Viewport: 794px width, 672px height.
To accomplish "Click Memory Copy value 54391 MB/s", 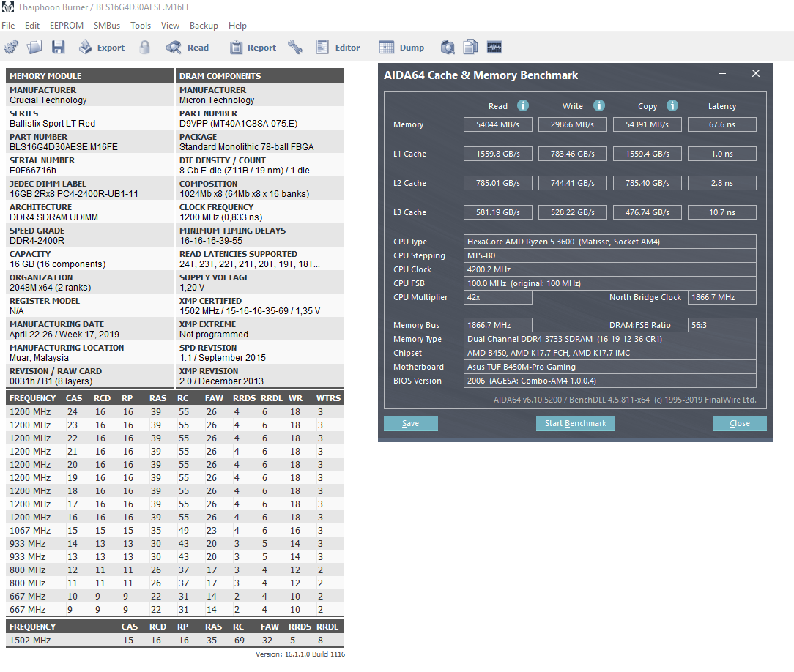I will click(x=648, y=124).
